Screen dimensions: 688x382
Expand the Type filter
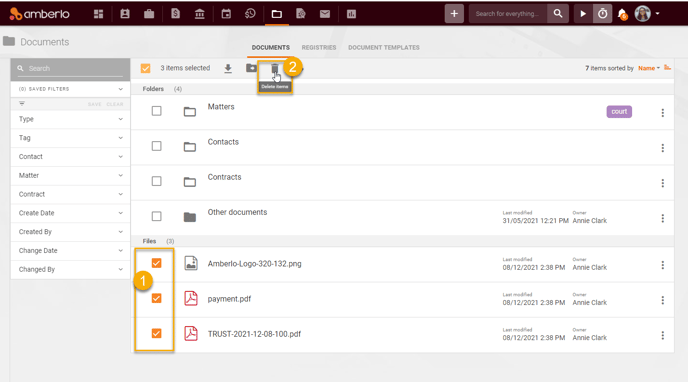click(70, 119)
